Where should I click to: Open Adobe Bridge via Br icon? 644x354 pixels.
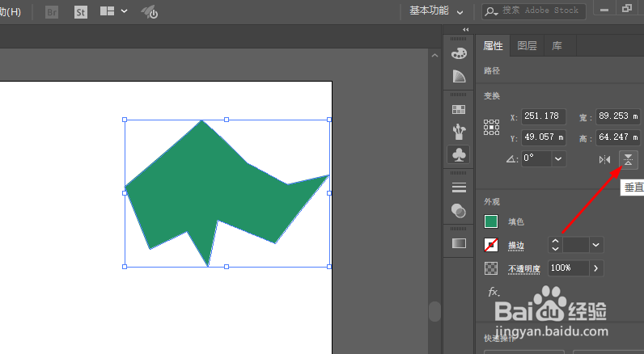click(52, 12)
